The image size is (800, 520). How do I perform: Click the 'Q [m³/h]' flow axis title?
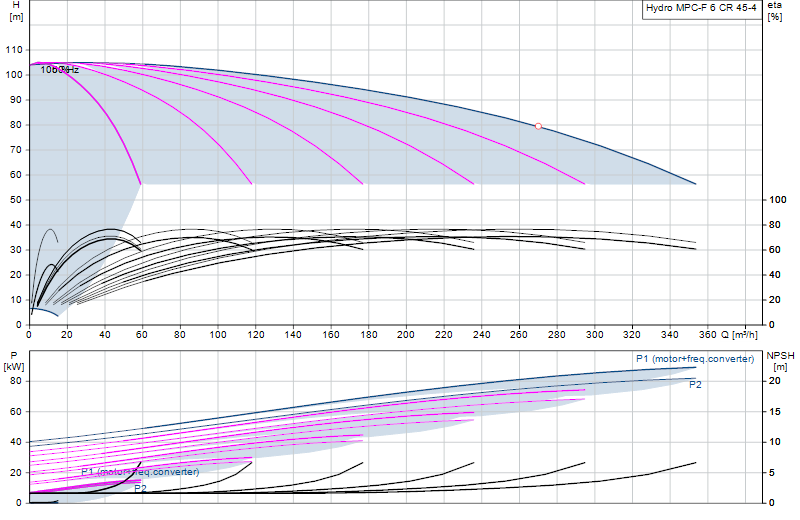(x=739, y=335)
